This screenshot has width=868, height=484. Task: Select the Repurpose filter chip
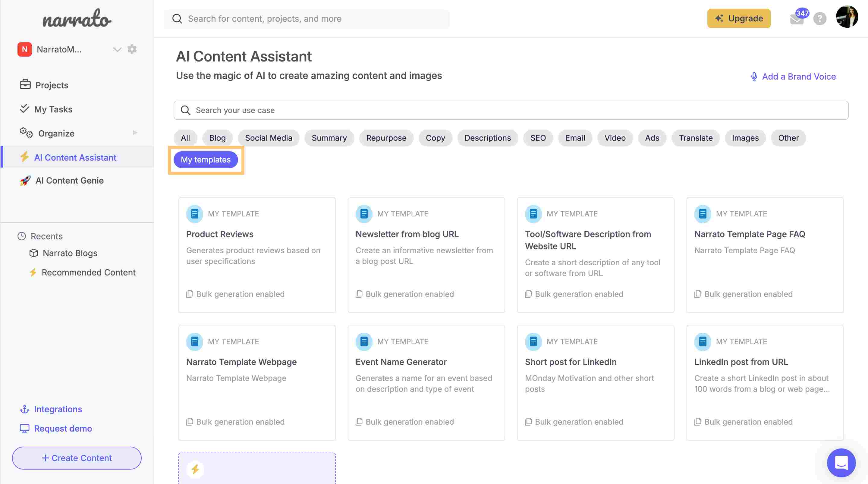pyautogui.click(x=386, y=138)
